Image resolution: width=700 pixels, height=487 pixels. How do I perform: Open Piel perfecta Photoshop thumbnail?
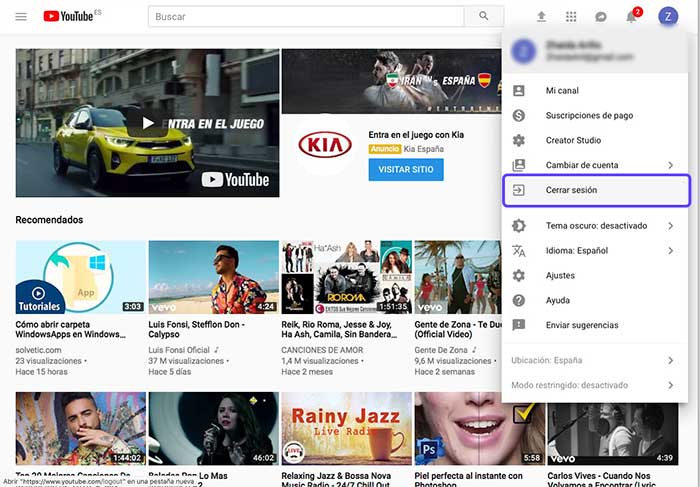pos(479,429)
